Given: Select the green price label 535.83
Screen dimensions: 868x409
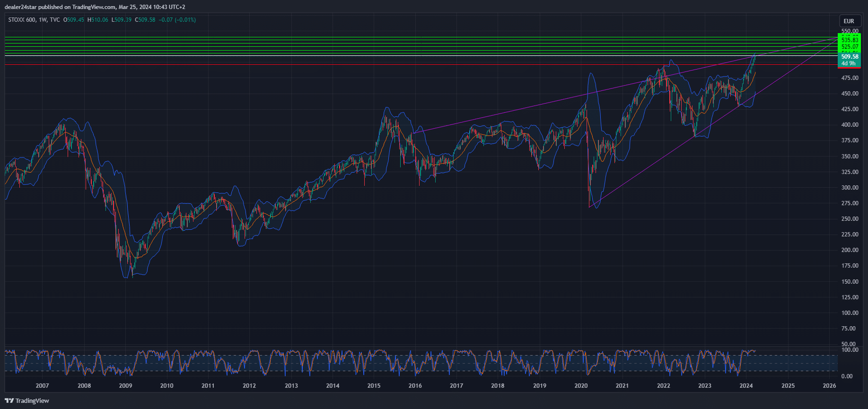Looking at the screenshot, I should pos(850,40).
